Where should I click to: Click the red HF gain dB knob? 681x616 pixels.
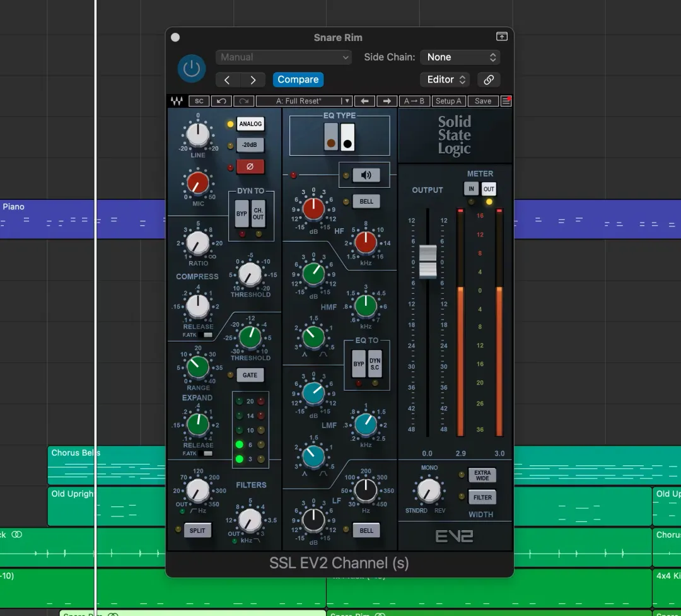pos(313,209)
